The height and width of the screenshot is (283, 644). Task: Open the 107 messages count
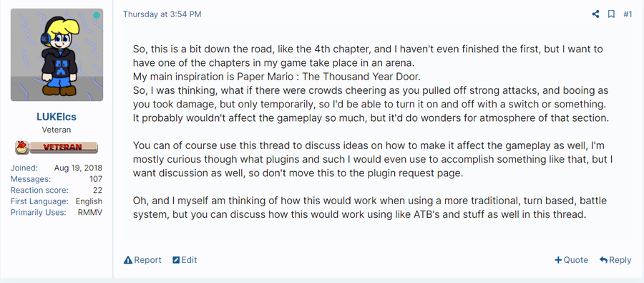pos(96,179)
